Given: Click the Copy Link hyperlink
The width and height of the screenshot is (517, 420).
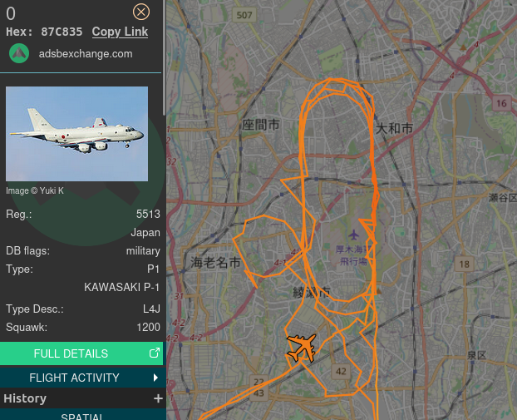Looking at the screenshot, I should pos(120,32).
